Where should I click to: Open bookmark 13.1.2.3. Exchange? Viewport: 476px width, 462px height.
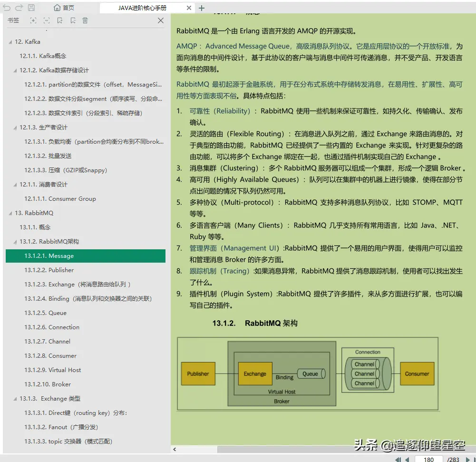[78, 285]
